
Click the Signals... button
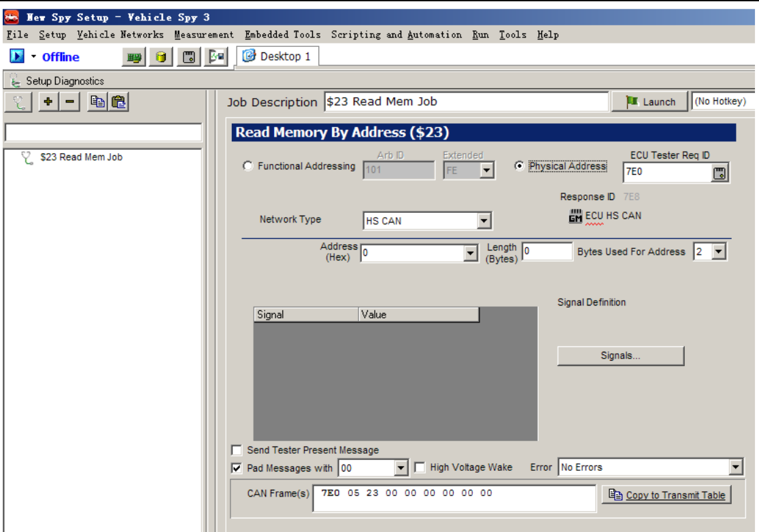coord(620,356)
